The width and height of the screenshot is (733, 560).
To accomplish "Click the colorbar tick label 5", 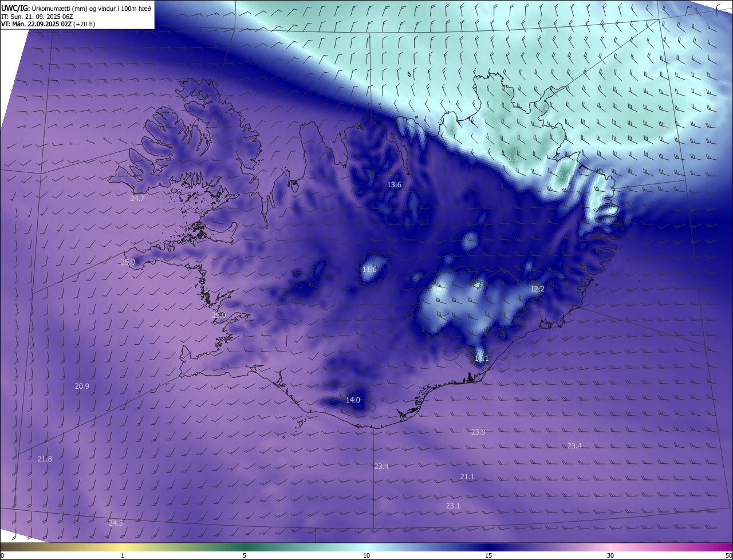I will (245, 555).
